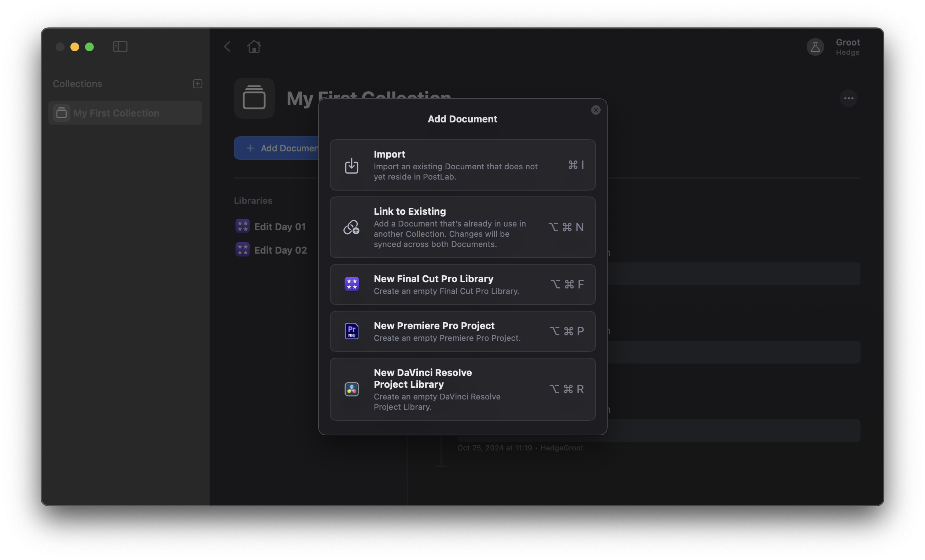The height and width of the screenshot is (560, 925).
Task: Select the DaVinci Resolve project icon
Action: tap(352, 389)
